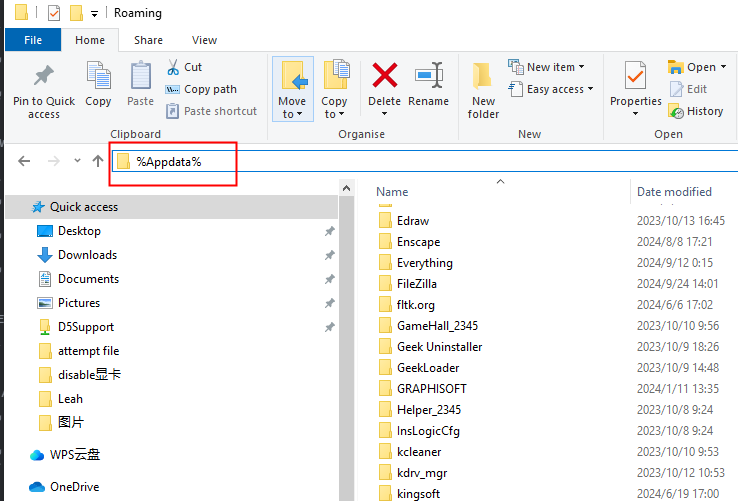Sort by Name column header
This screenshot has width=738, height=501.
(x=392, y=192)
